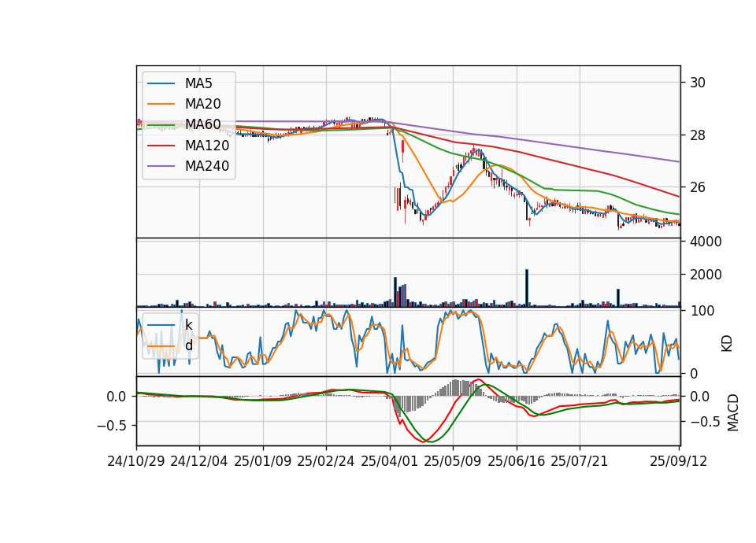Click the tallest volume bar in June
The height and width of the screenshot is (543, 756).
527,288
